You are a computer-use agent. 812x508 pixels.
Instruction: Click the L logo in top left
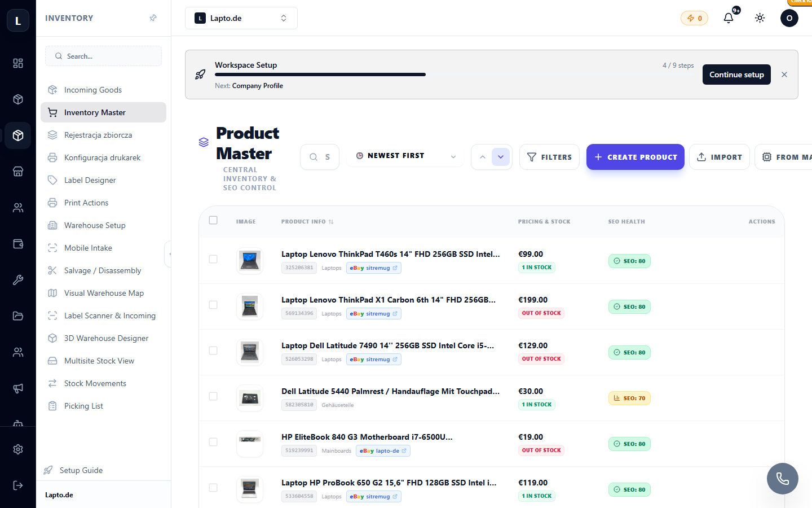coord(18,21)
